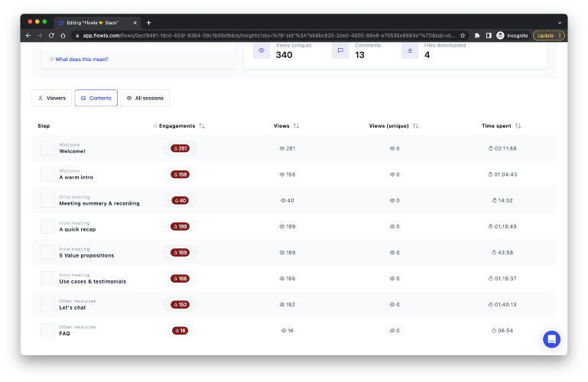
Task: Switch to the All sessions tab
Action: [x=145, y=98]
